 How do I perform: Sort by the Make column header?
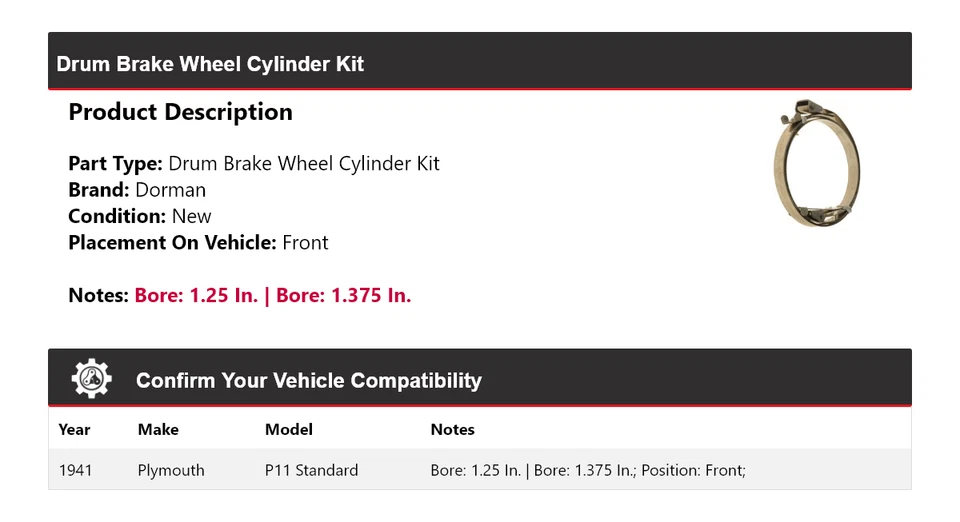158,429
